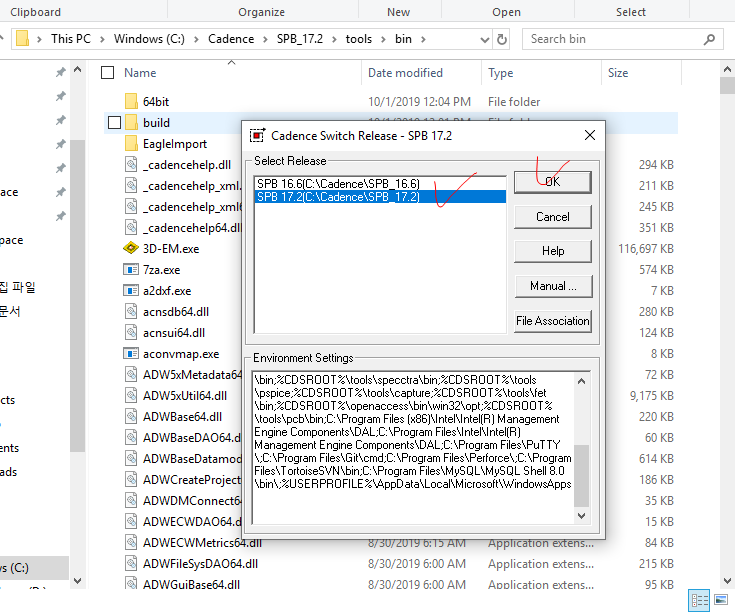
Task: Click the acnsui64.dll file icon
Action: [131, 332]
